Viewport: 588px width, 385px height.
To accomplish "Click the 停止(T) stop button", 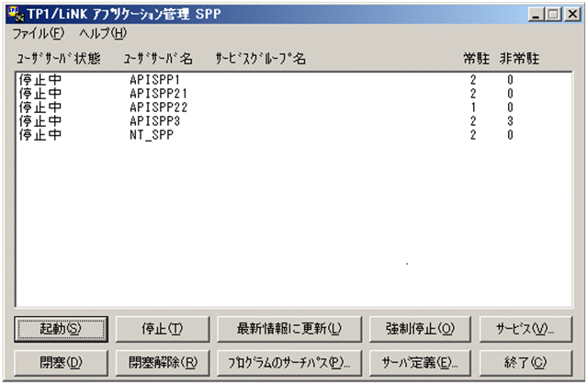I will click(163, 329).
